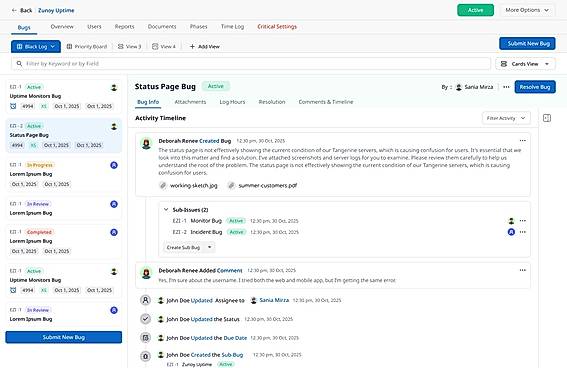Click the green Active status button at top
The image size is (567, 368).
(x=476, y=10)
